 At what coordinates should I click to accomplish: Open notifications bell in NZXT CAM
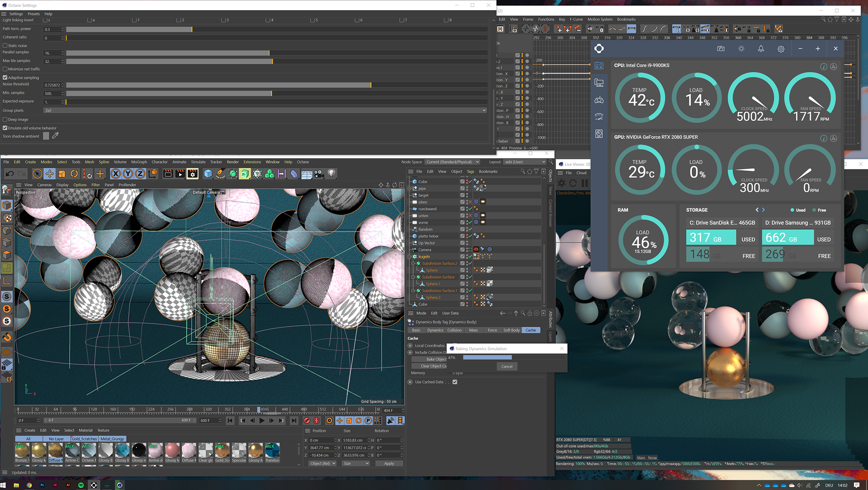[761, 48]
